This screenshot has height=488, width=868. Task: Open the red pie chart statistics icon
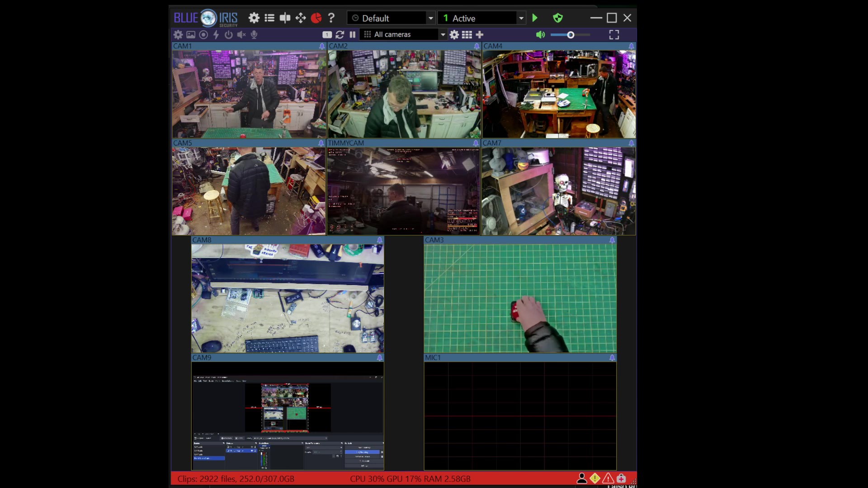click(316, 18)
